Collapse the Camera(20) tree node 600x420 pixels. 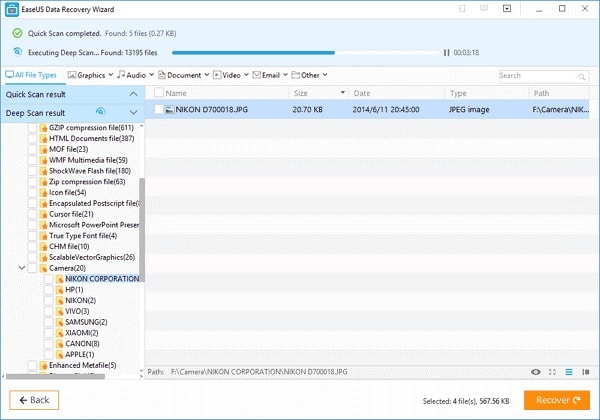(x=21, y=268)
